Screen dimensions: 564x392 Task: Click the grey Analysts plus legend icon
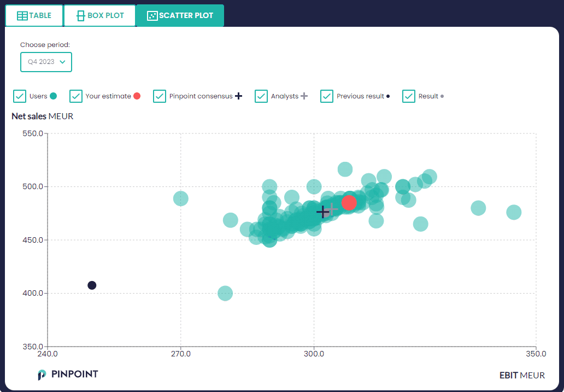(x=304, y=96)
